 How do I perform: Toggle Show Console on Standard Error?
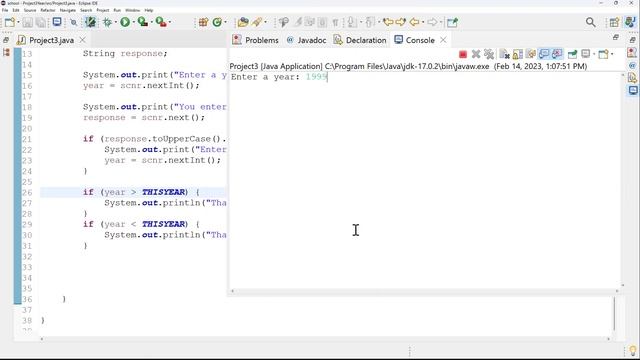pyautogui.click(x=557, y=54)
